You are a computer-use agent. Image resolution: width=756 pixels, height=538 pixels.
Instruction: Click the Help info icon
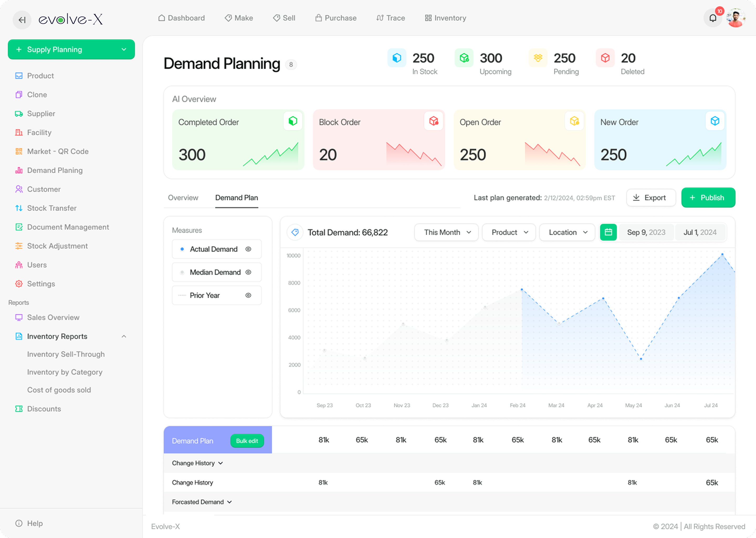click(x=19, y=523)
